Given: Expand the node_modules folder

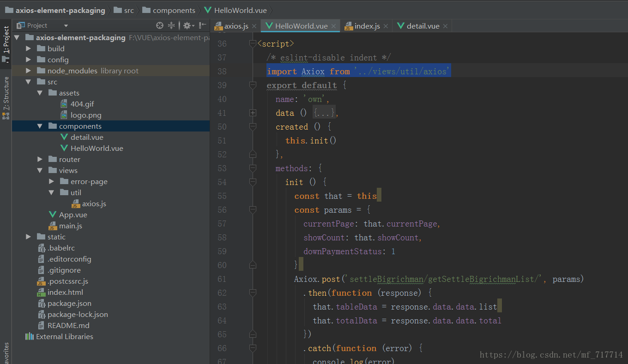Looking at the screenshot, I should (28, 71).
